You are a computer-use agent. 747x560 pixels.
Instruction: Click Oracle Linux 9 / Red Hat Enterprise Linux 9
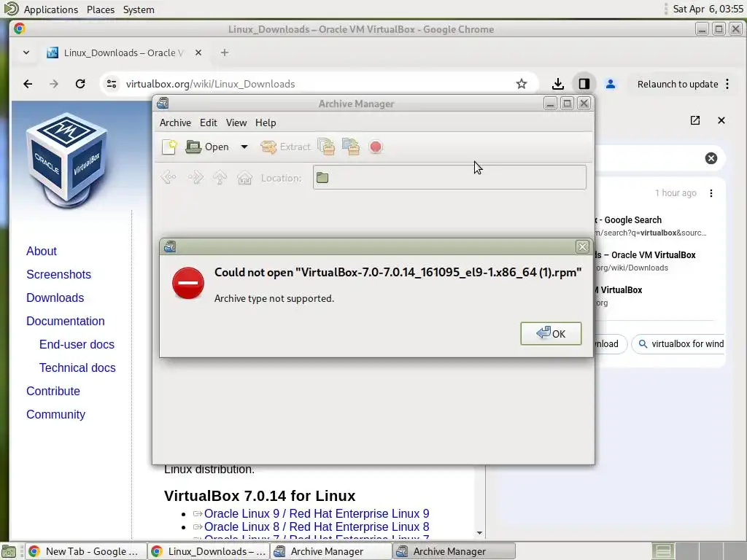(317, 513)
